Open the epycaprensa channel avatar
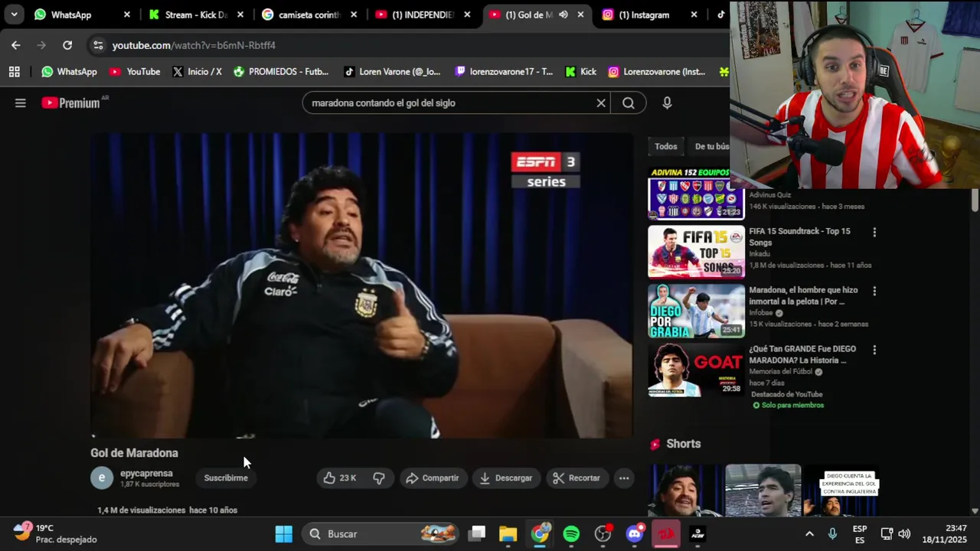Screen dimensions: 980x551 pos(102,478)
